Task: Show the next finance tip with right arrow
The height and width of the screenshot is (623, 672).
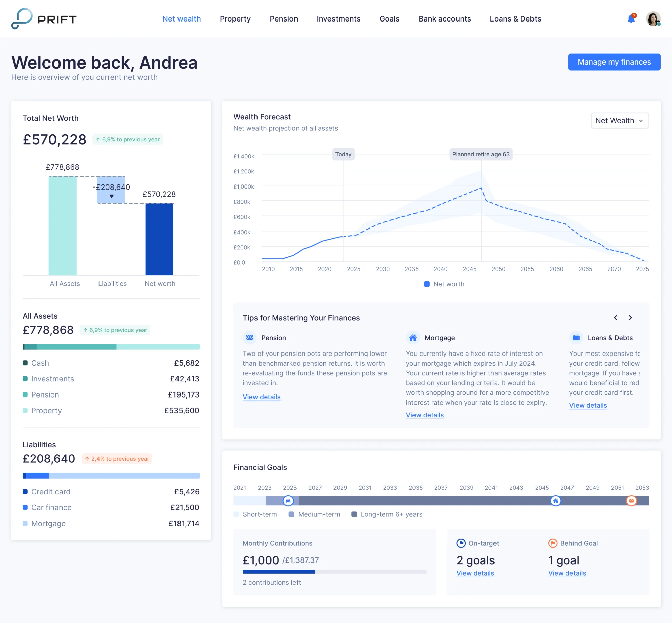Action: tap(630, 317)
